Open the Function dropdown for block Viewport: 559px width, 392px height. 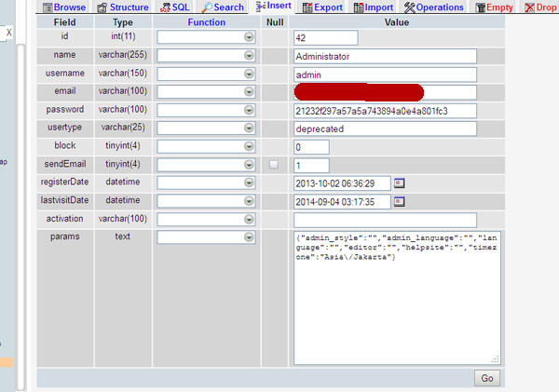coord(206,146)
